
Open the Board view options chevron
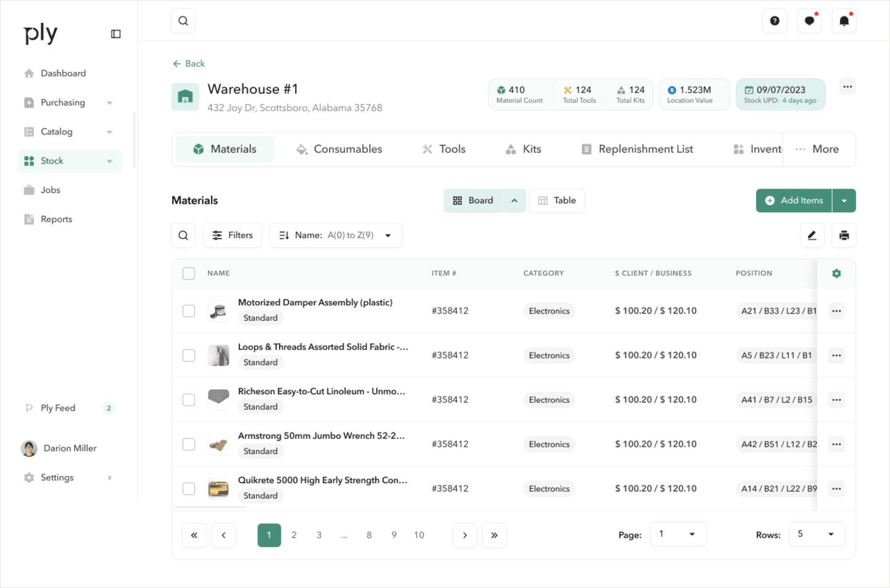(514, 201)
